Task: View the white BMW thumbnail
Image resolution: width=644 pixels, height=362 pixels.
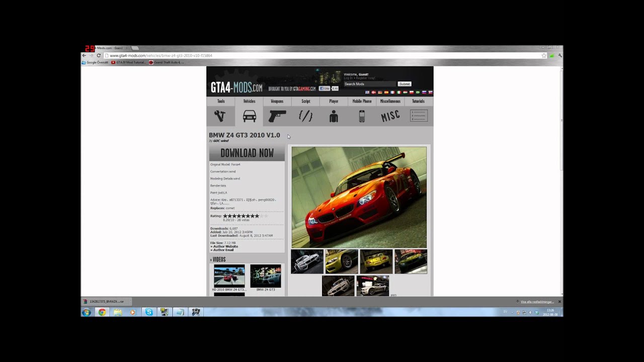Action: pyautogui.click(x=307, y=261)
